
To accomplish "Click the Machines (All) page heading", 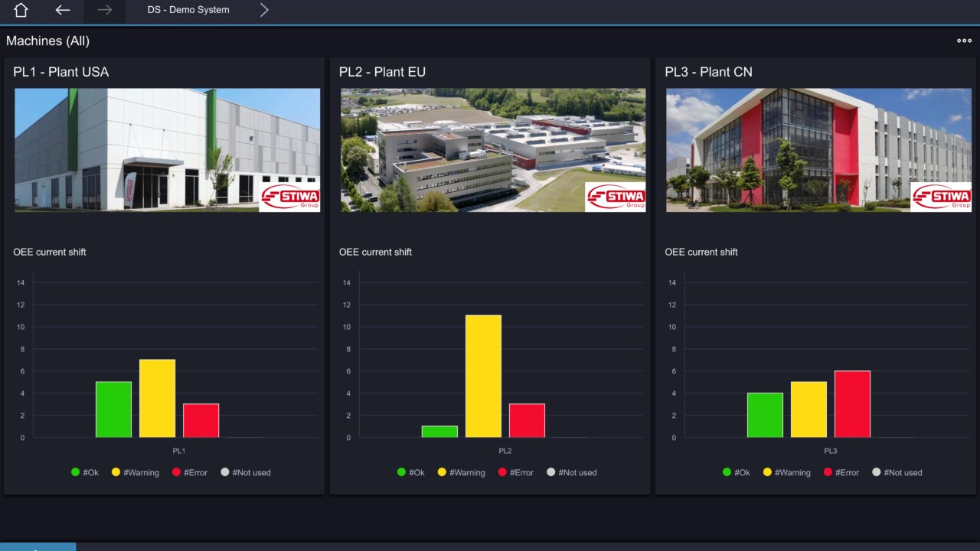I will (47, 41).
